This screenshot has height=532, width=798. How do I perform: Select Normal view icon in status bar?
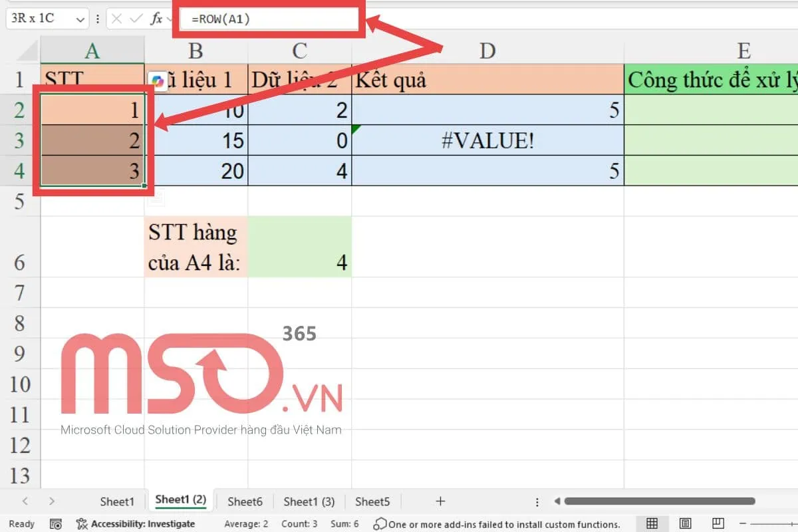tap(652, 524)
